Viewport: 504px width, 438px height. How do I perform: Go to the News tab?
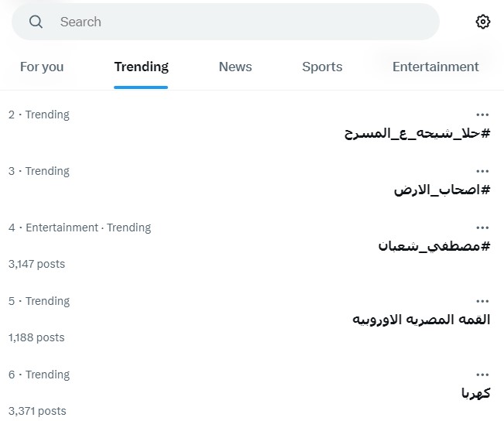[x=235, y=67]
